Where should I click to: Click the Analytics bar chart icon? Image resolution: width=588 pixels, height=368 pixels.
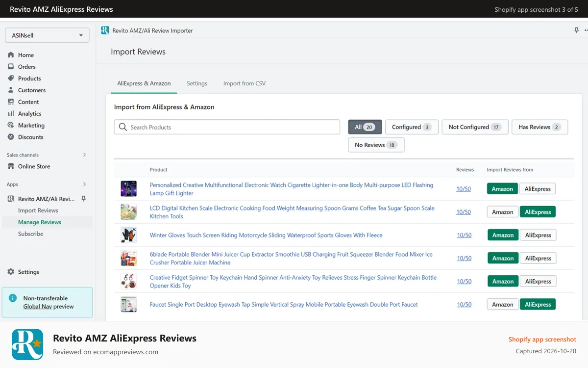coord(11,114)
